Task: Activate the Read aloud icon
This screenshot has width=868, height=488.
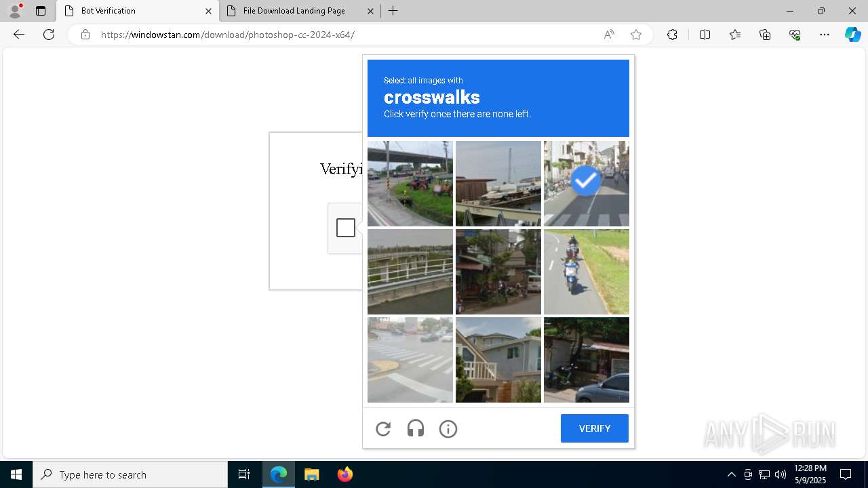Action: [x=609, y=35]
